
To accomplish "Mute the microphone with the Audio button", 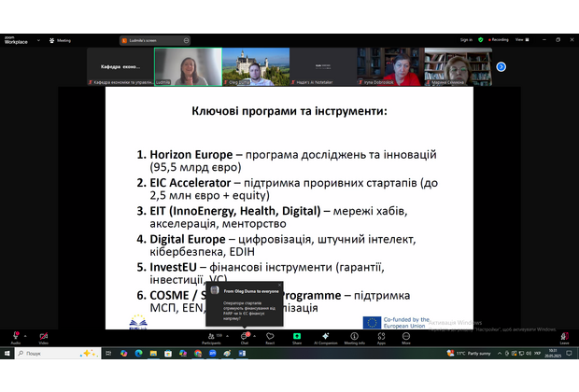I will click(x=15, y=337).
